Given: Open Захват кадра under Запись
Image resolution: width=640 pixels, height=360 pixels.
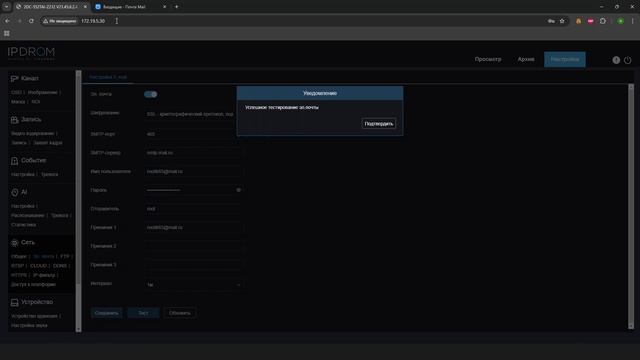Looking at the screenshot, I should (47, 143).
